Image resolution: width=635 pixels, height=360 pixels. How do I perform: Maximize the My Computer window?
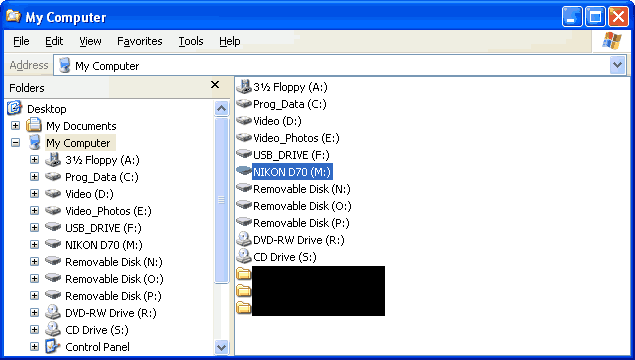pos(595,17)
